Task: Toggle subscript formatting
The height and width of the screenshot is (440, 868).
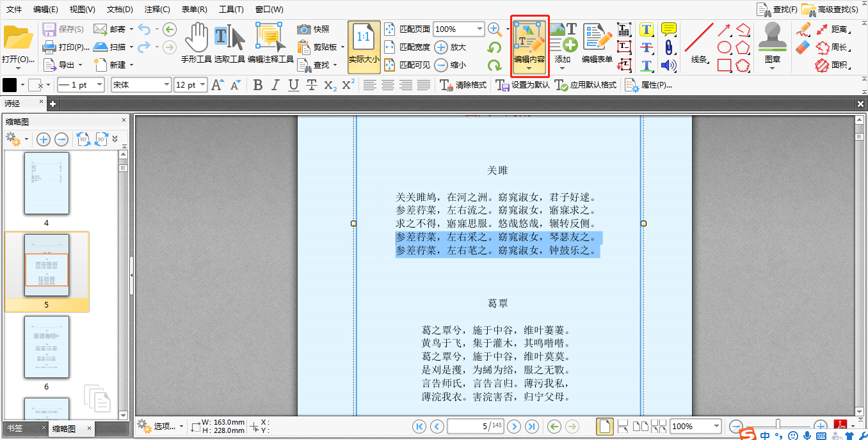Action: tap(330, 85)
